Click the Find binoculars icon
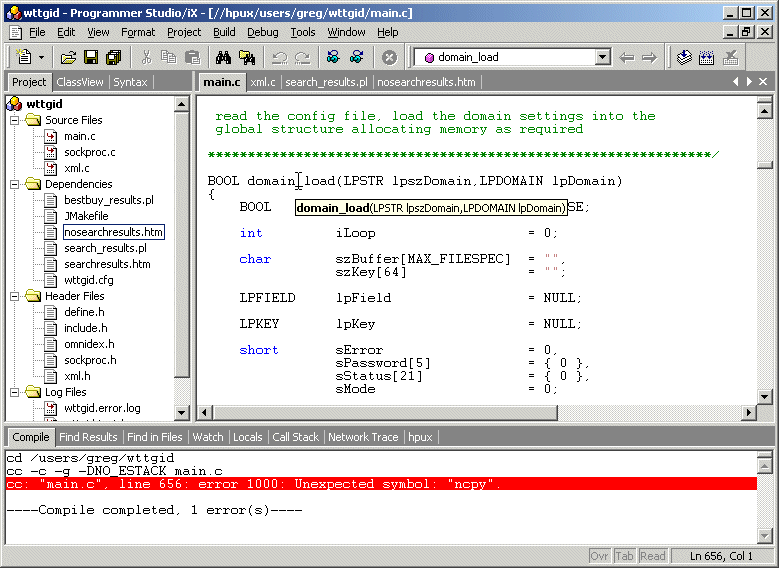This screenshot has height=568, width=779. pyautogui.click(x=224, y=58)
